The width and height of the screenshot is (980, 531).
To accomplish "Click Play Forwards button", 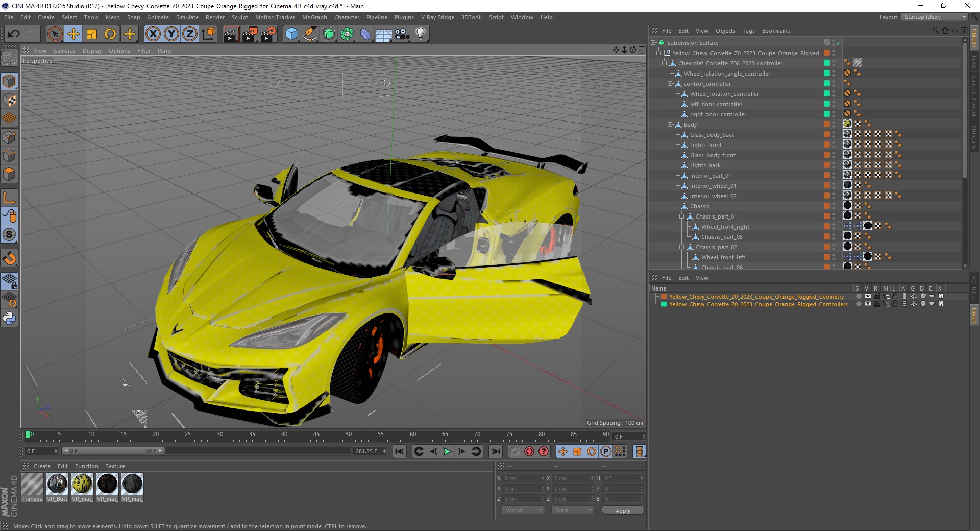I will pyautogui.click(x=447, y=451).
